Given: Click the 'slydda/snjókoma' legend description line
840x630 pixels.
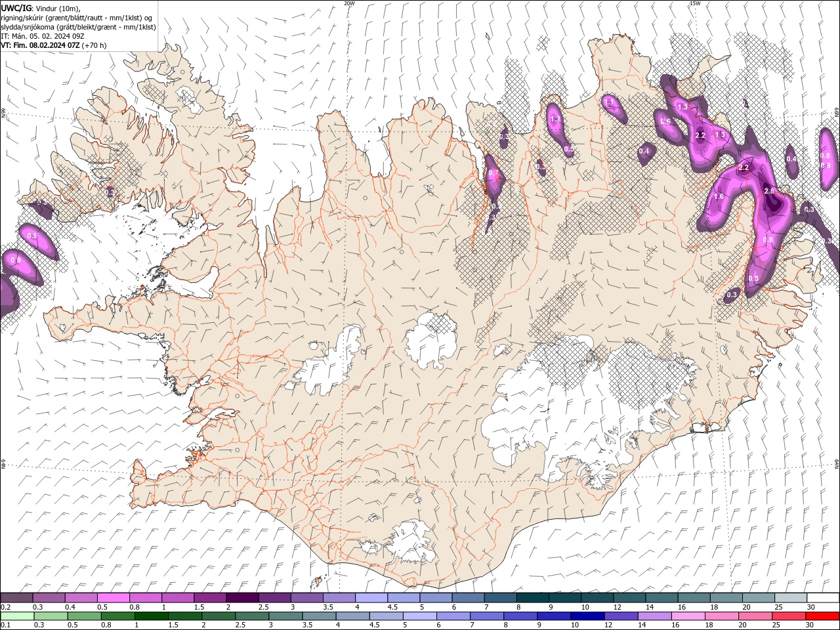Looking at the screenshot, I should click(x=79, y=27).
